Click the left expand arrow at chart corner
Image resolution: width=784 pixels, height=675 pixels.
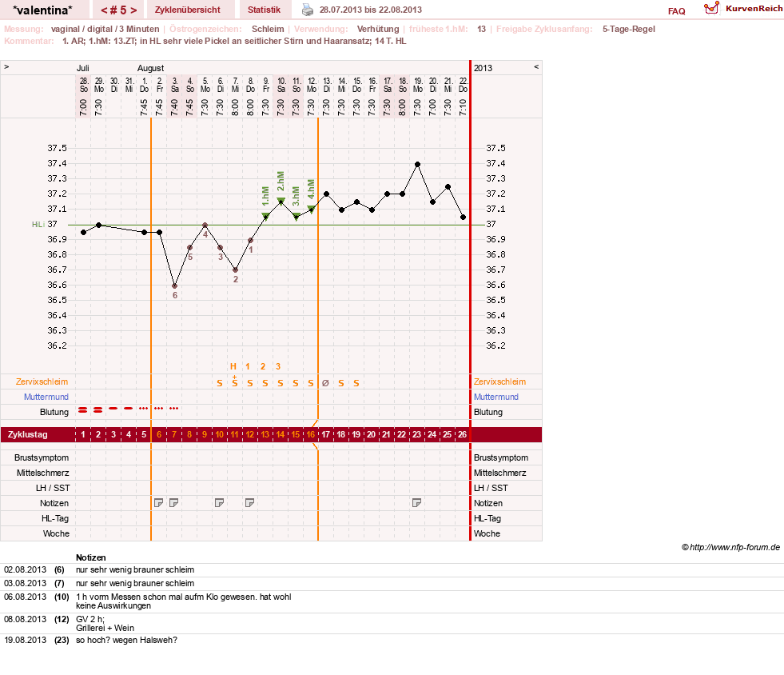click(6, 66)
